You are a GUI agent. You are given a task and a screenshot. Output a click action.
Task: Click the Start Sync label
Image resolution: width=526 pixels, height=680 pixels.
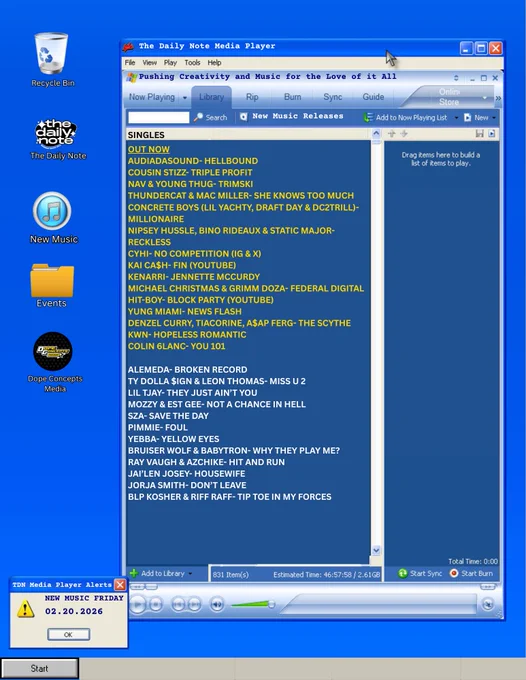(x=426, y=573)
